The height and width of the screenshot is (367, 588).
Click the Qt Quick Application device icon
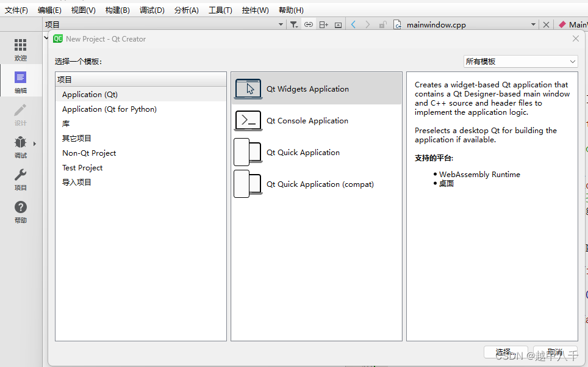tap(248, 152)
